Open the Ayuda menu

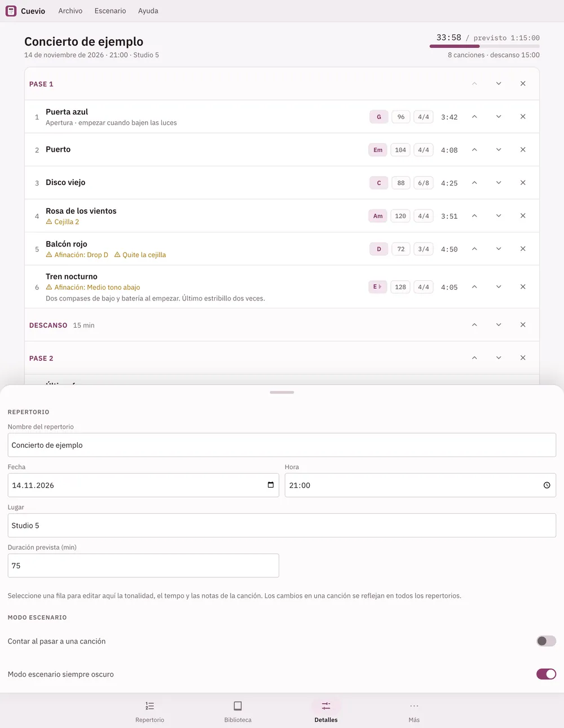click(148, 11)
